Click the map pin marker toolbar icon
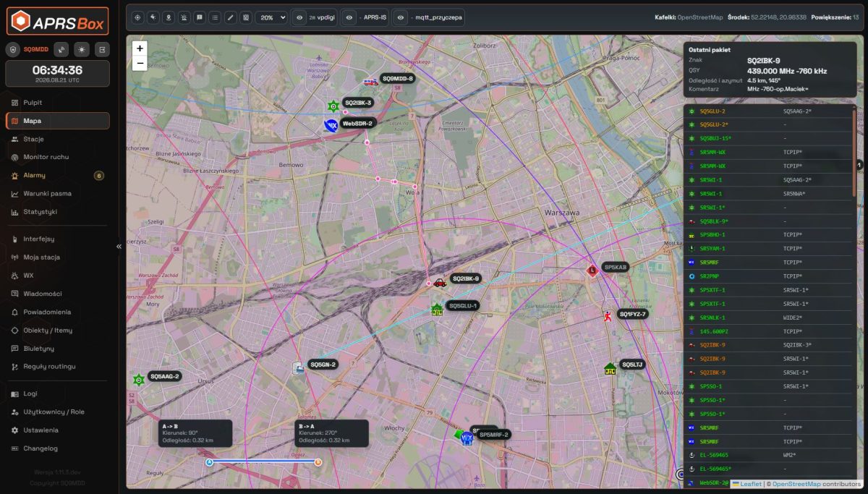The width and height of the screenshot is (868, 494). tap(169, 17)
